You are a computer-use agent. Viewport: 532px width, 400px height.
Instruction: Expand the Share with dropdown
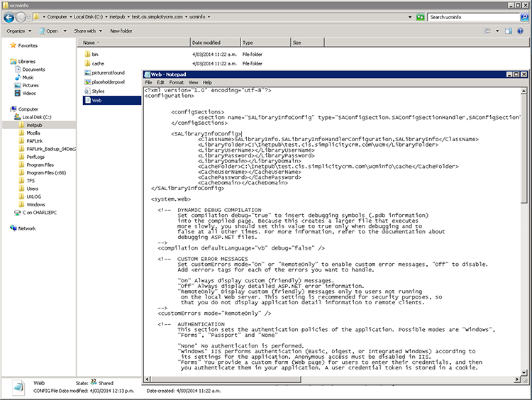click(86, 31)
